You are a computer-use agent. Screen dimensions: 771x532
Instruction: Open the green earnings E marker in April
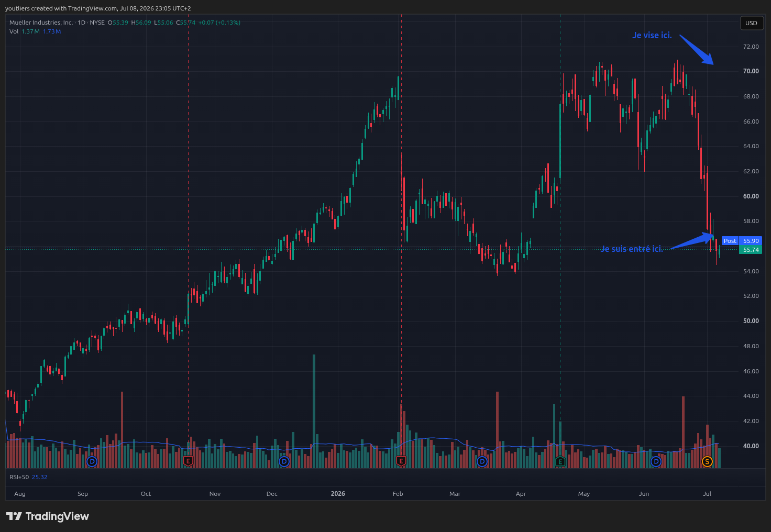pyautogui.click(x=560, y=461)
